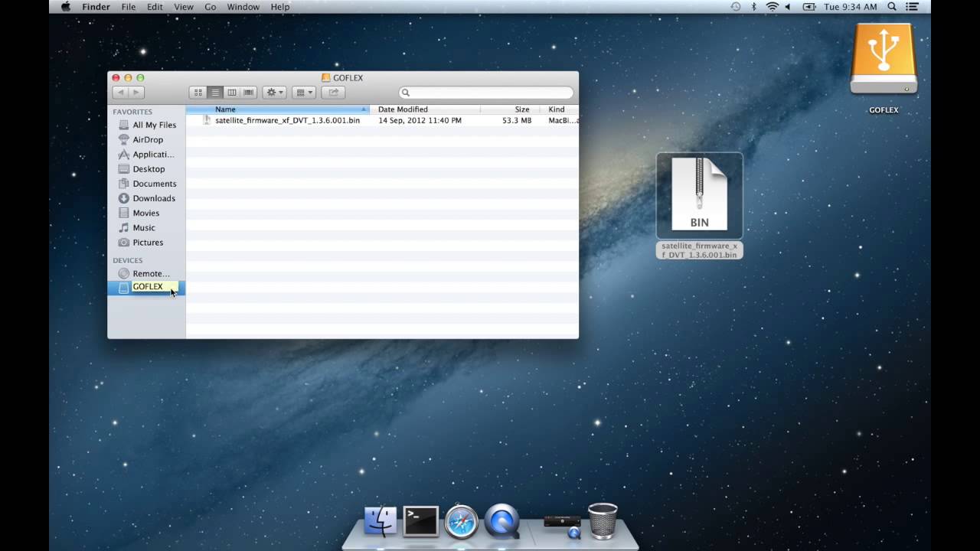This screenshot has height=551, width=980.
Task: Open Movies folder in sidebar
Action: [x=147, y=213]
